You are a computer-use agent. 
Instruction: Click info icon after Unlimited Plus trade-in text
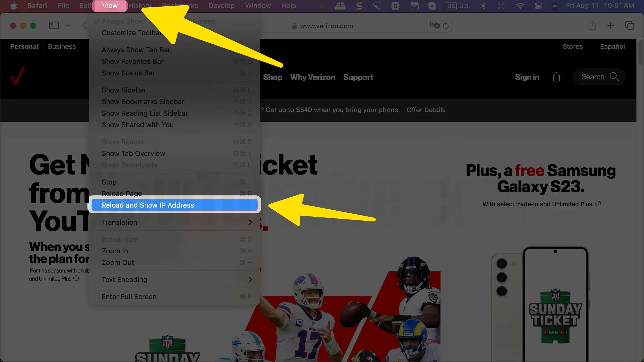(x=598, y=204)
